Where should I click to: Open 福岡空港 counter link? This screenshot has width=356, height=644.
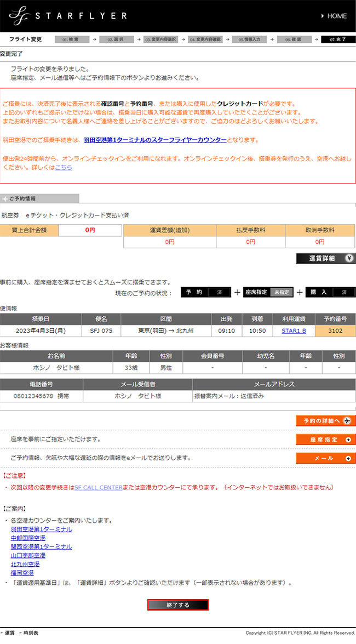(x=21, y=573)
